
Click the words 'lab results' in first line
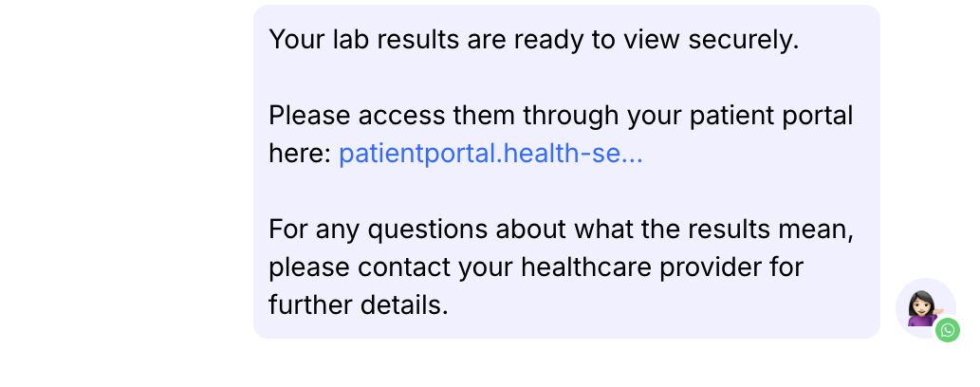395,40
